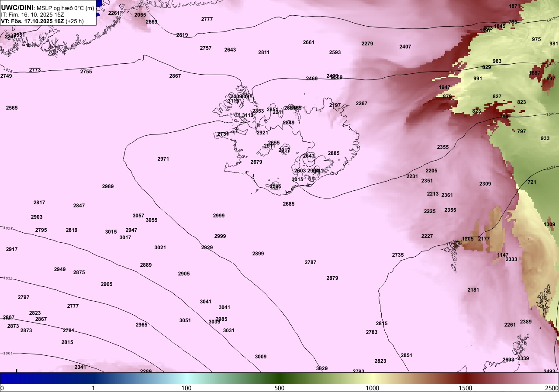Click the value 2903
This screenshot has width=559, height=392.
[37, 217]
